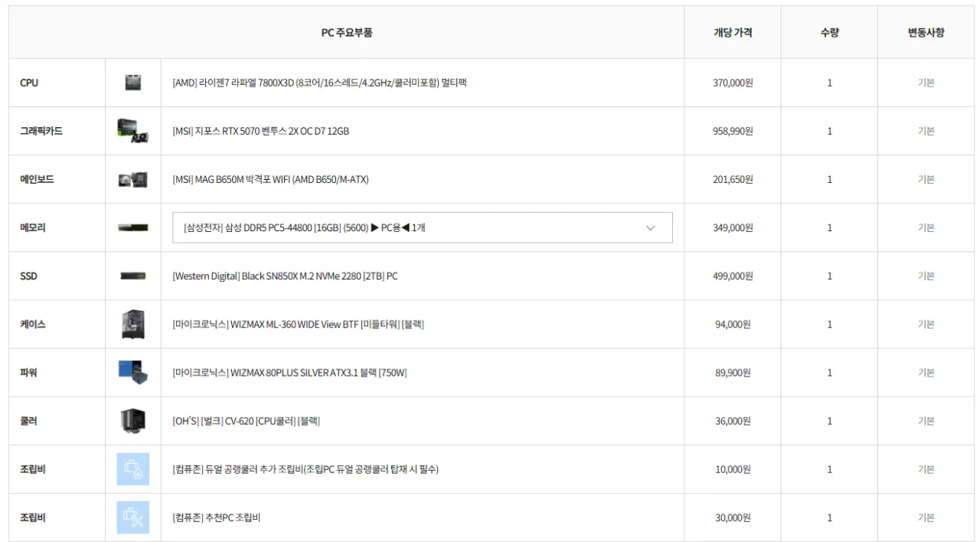Click the 메모리 row label
This screenshot has height=542, width=980.
(x=33, y=227)
